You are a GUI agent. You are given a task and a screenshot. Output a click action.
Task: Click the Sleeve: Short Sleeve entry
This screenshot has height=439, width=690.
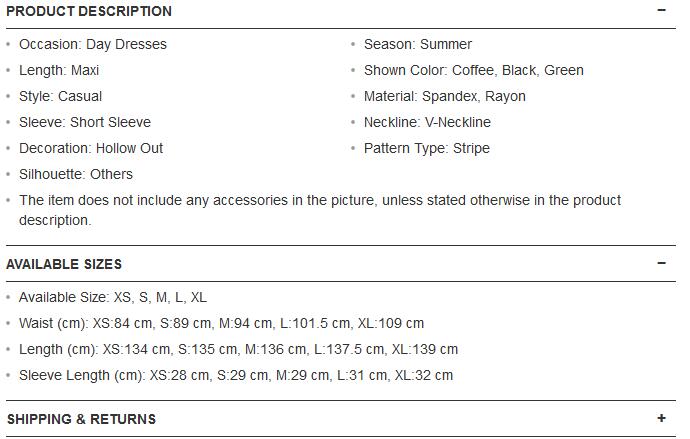(85, 122)
